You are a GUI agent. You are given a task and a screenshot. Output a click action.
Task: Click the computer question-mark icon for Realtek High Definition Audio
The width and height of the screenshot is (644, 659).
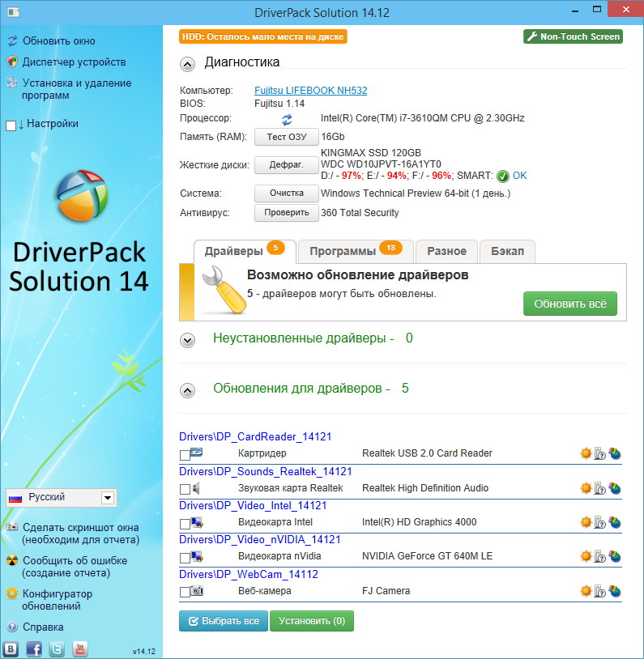(x=599, y=488)
